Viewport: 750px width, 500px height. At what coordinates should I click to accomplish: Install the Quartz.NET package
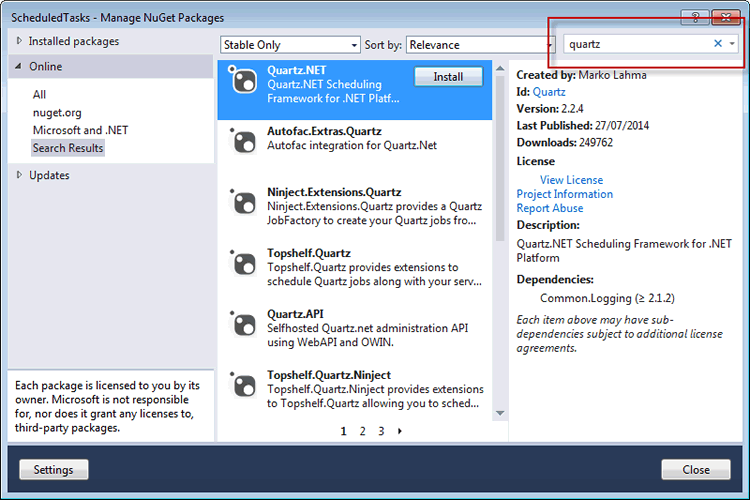(x=448, y=77)
